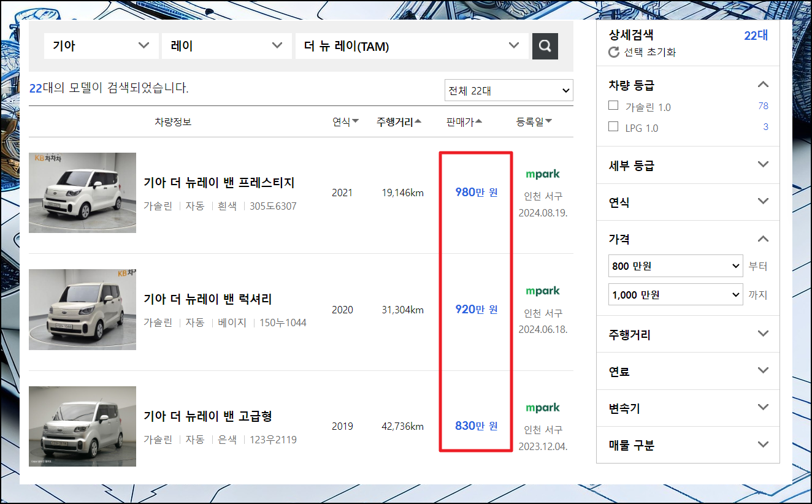The width and height of the screenshot is (812, 504).
Task: Sort by 판매가 column header
Action: (464, 122)
